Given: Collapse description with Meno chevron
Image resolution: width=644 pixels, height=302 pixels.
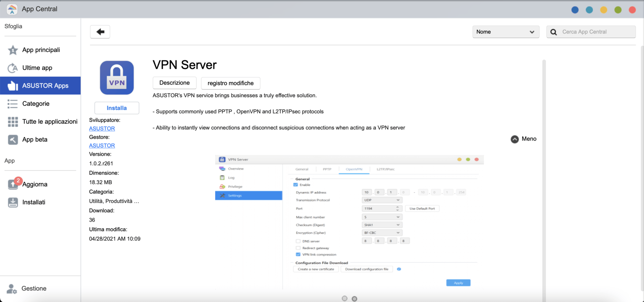Looking at the screenshot, I should (x=515, y=139).
